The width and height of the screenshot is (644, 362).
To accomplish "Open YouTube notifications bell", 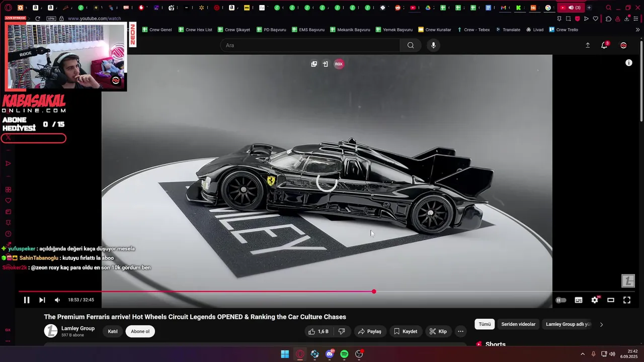I will (x=604, y=45).
